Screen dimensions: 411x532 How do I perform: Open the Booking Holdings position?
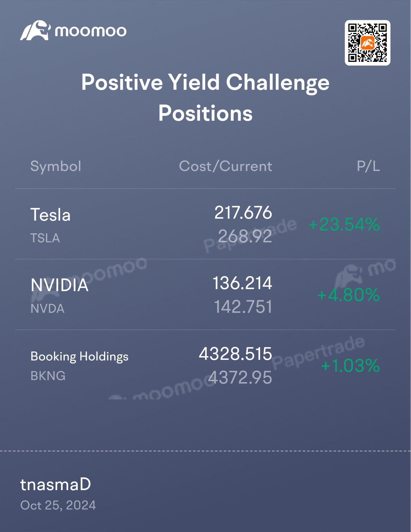pos(205,365)
